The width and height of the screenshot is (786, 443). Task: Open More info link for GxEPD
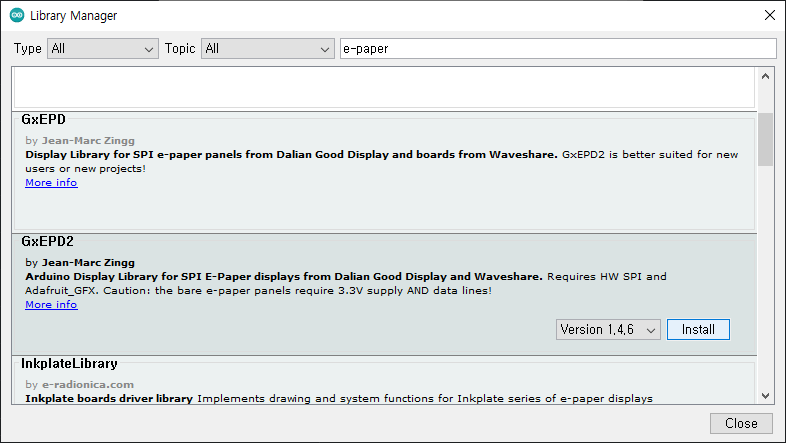[x=51, y=183]
